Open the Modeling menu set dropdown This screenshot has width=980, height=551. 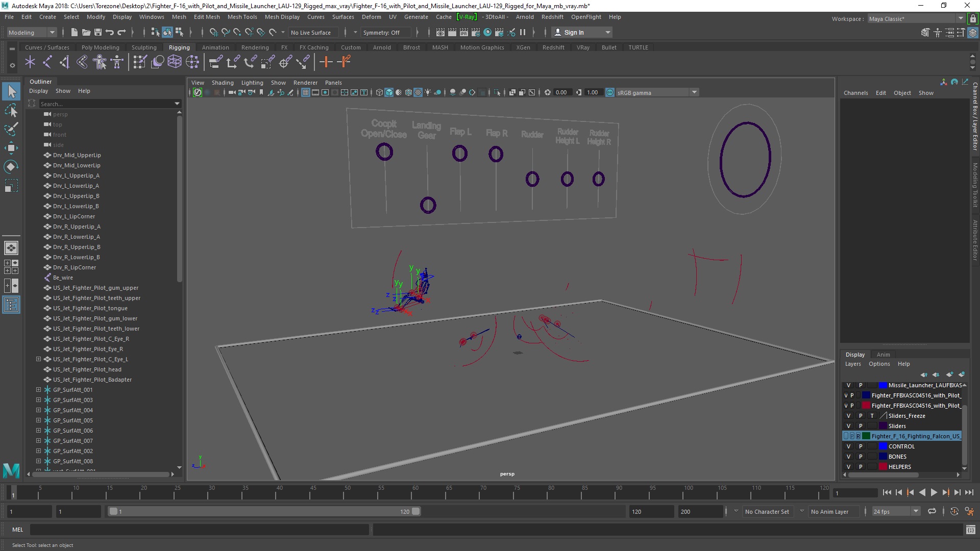coord(32,32)
